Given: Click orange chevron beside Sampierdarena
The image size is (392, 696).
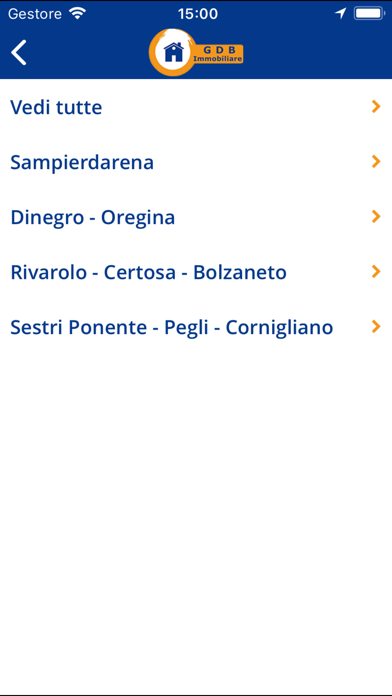Looking at the screenshot, I should pos(376,162).
